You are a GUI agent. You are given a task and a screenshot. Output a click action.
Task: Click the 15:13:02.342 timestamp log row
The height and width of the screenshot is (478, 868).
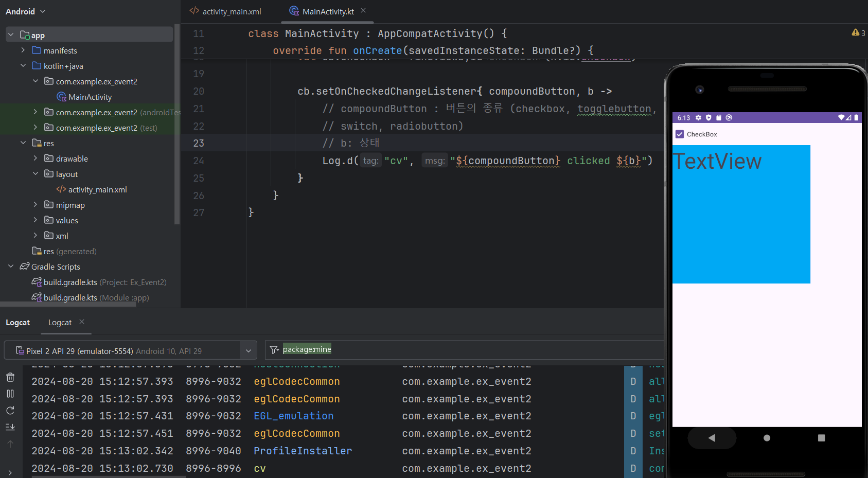[x=102, y=451]
